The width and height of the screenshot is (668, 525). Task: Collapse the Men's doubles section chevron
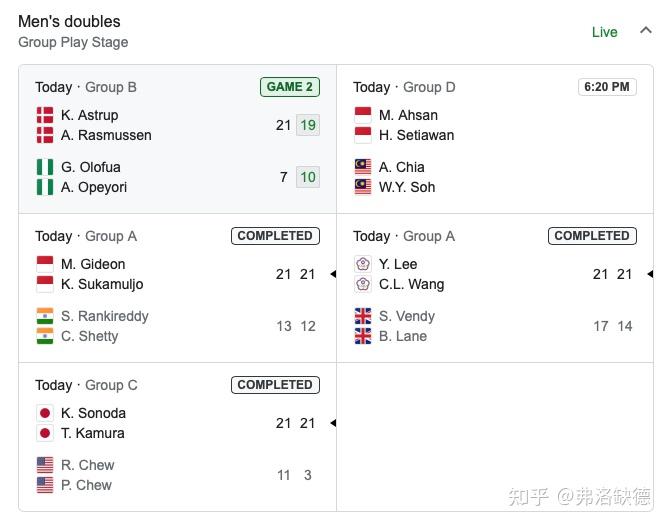tap(645, 30)
